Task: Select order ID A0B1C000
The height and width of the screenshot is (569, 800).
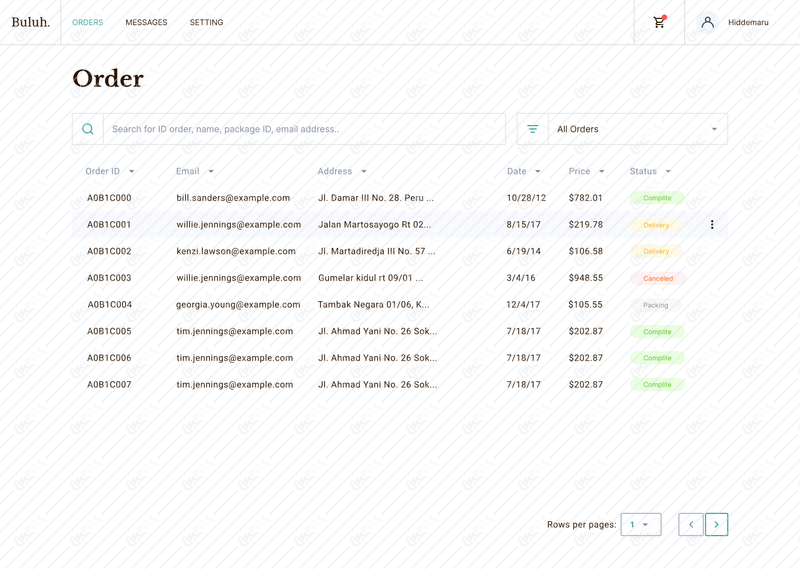Action: pos(109,198)
